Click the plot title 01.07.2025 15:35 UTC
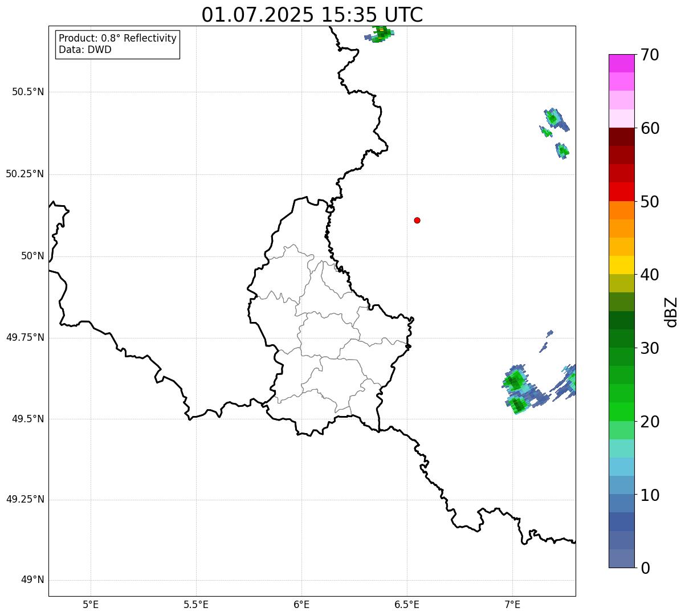This screenshot has height=616, width=685. click(x=312, y=15)
